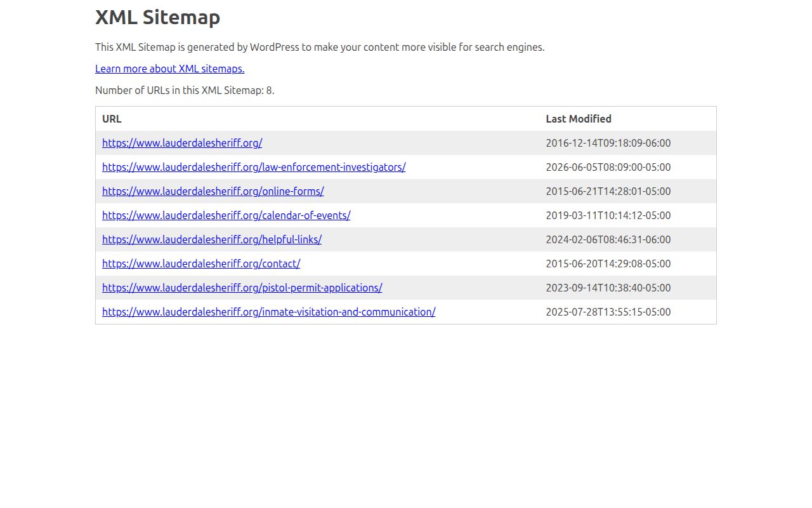Select the date 2026-06-05T08:09:00-05:00
The image size is (812, 508).
coord(608,167)
